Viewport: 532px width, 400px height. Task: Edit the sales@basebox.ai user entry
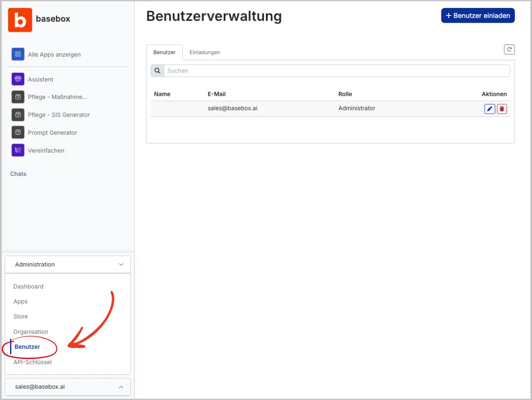click(x=490, y=108)
